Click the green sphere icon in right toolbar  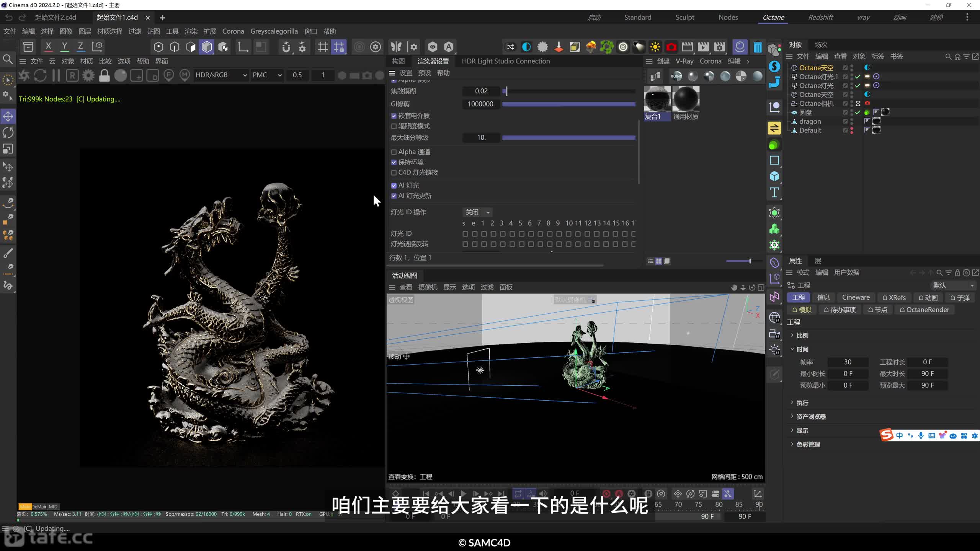[774, 145]
